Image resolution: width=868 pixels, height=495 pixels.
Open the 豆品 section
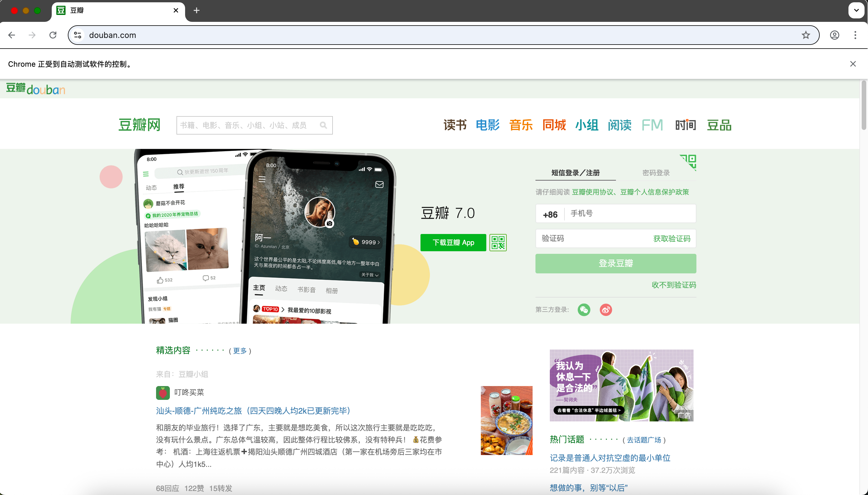tap(719, 125)
